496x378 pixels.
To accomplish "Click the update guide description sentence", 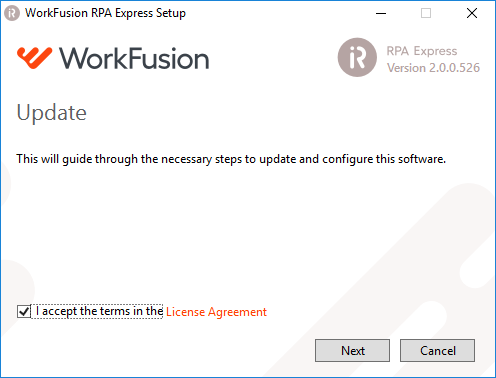I will coord(231,159).
